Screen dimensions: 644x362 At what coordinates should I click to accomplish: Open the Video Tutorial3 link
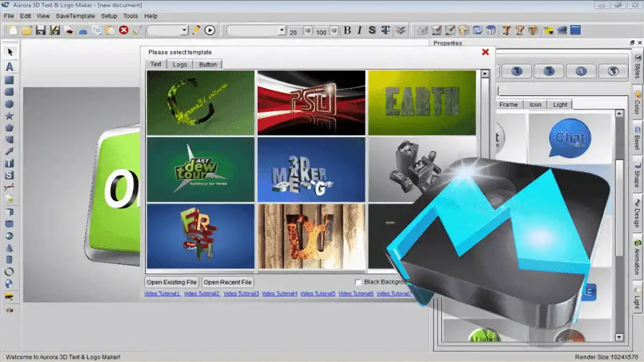pos(241,294)
